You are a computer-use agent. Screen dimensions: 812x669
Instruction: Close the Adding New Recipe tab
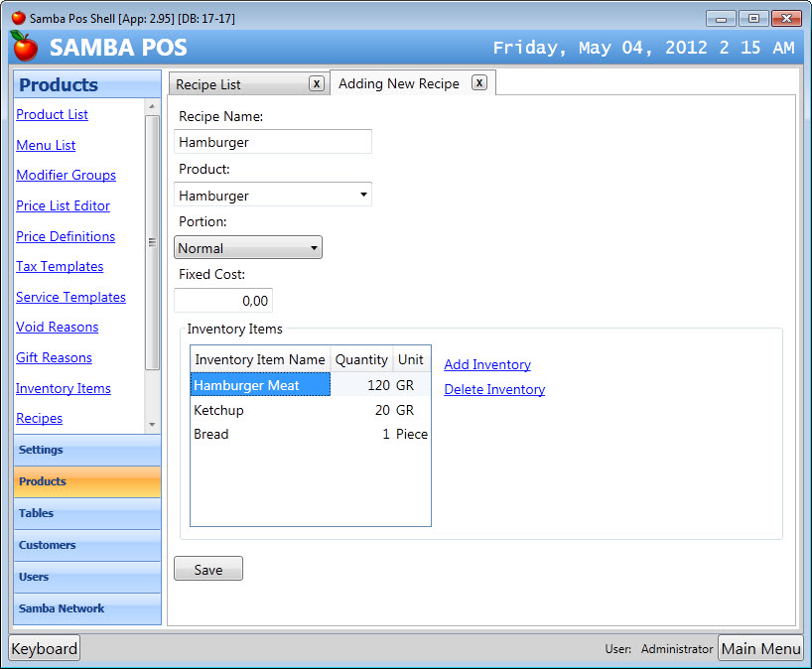point(479,82)
